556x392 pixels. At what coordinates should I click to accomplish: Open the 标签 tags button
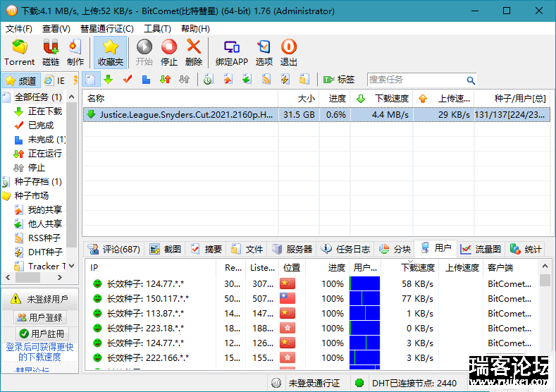pos(339,80)
